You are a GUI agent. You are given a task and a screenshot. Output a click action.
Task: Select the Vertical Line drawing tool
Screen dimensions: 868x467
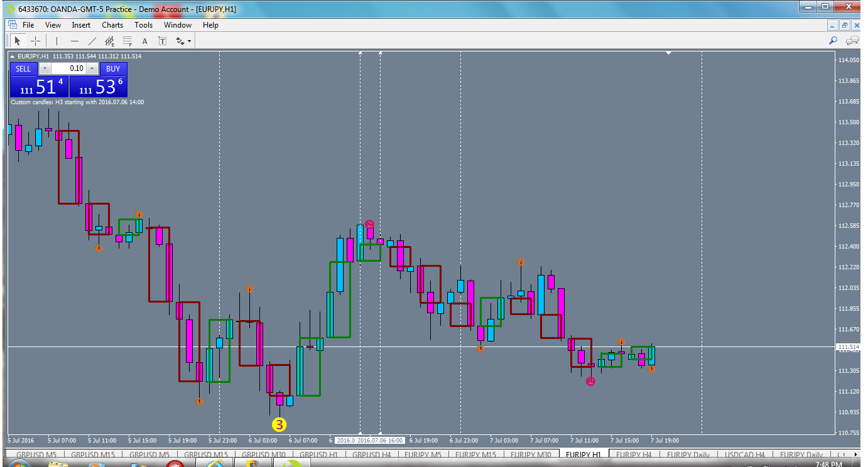coord(56,40)
